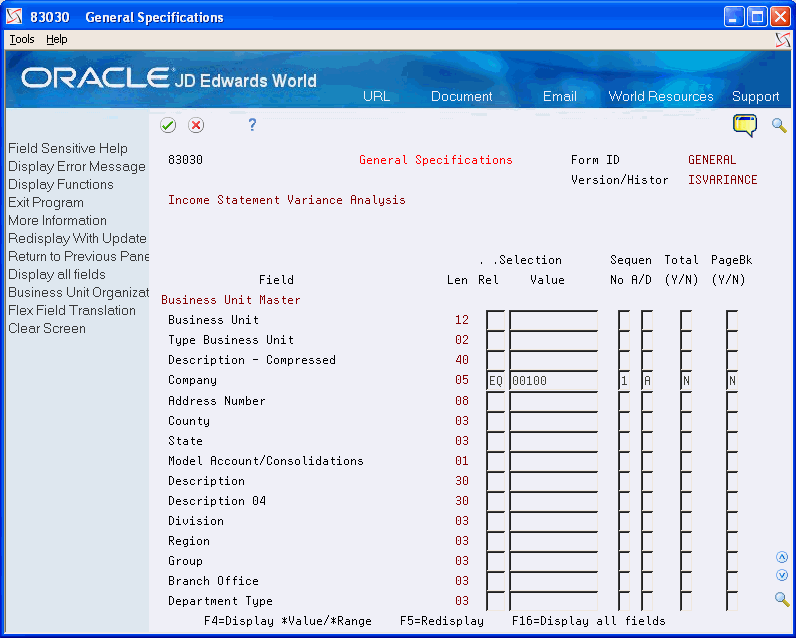Click the red X cancel icon
This screenshot has height=638, width=796.
coord(196,125)
